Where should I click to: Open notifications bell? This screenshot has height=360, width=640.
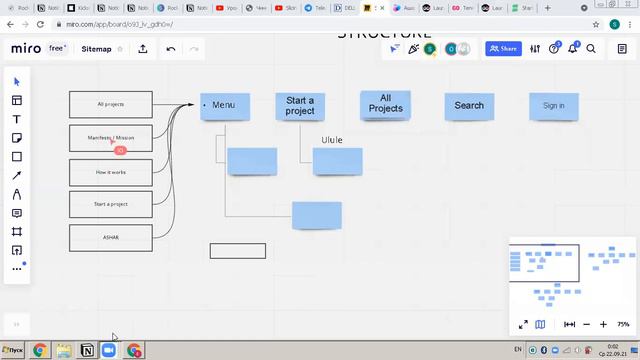tap(572, 49)
